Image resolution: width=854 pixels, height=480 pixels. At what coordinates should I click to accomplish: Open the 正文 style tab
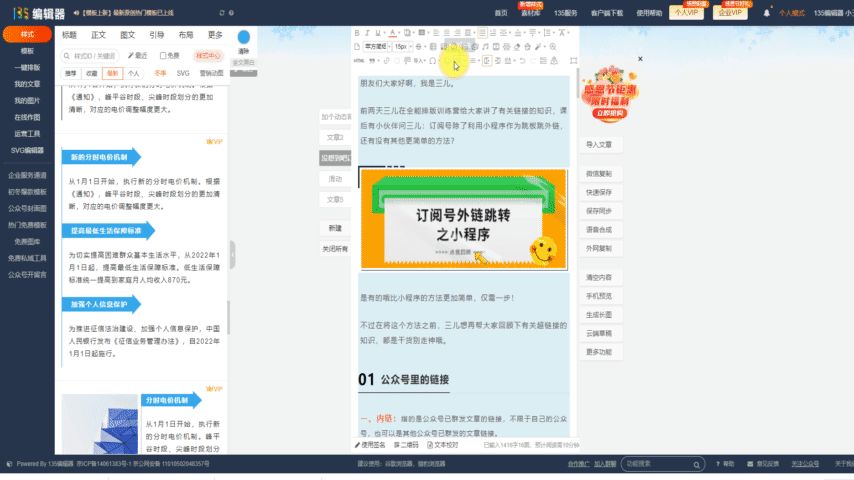[99, 35]
